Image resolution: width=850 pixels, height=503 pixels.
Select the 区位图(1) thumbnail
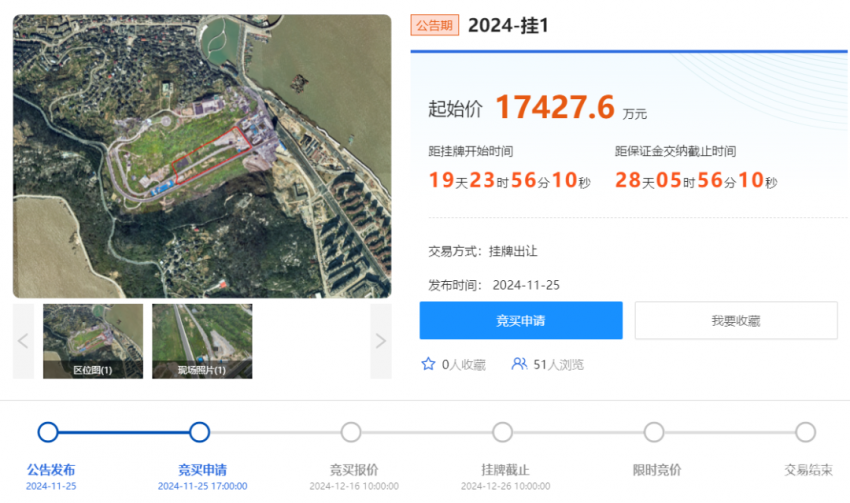pyautogui.click(x=93, y=341)
